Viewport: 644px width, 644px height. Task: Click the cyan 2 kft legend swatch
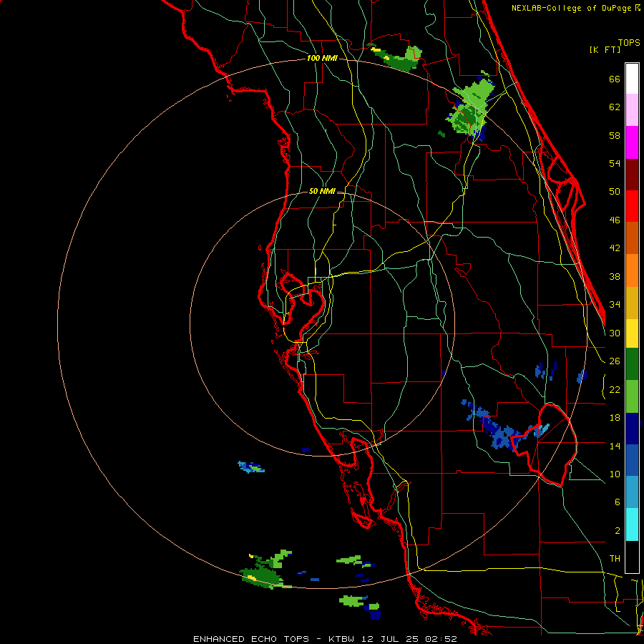tap(632, 525)
